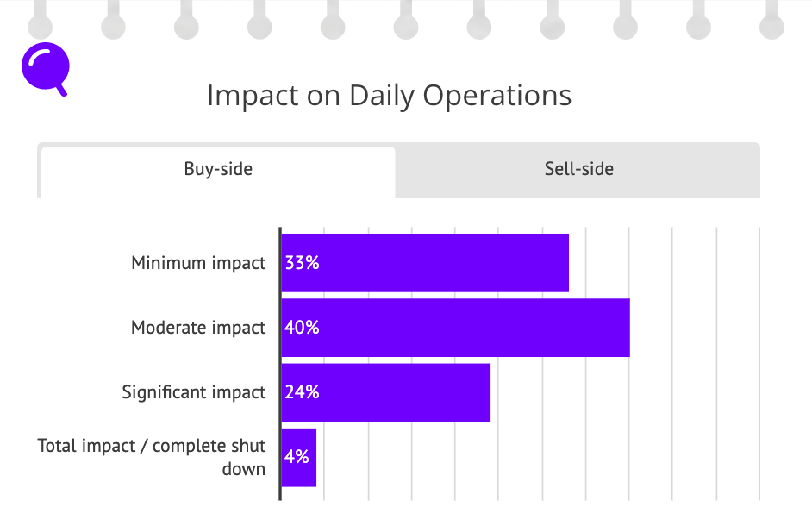Click the last gray binder ring at top right
The image size is (812, 532).
pos(771,20)
